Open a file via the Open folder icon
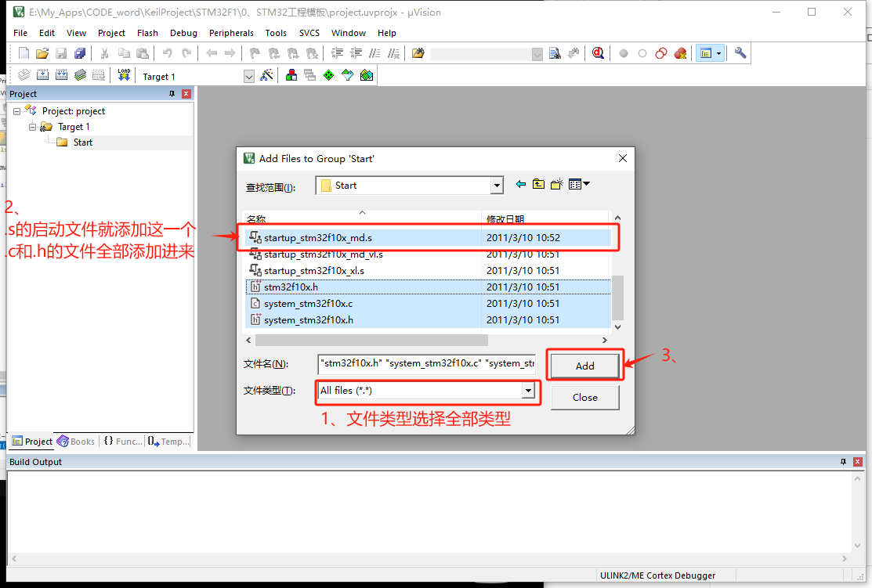Screen dimensions: 872x588 (x=42, y=53)
